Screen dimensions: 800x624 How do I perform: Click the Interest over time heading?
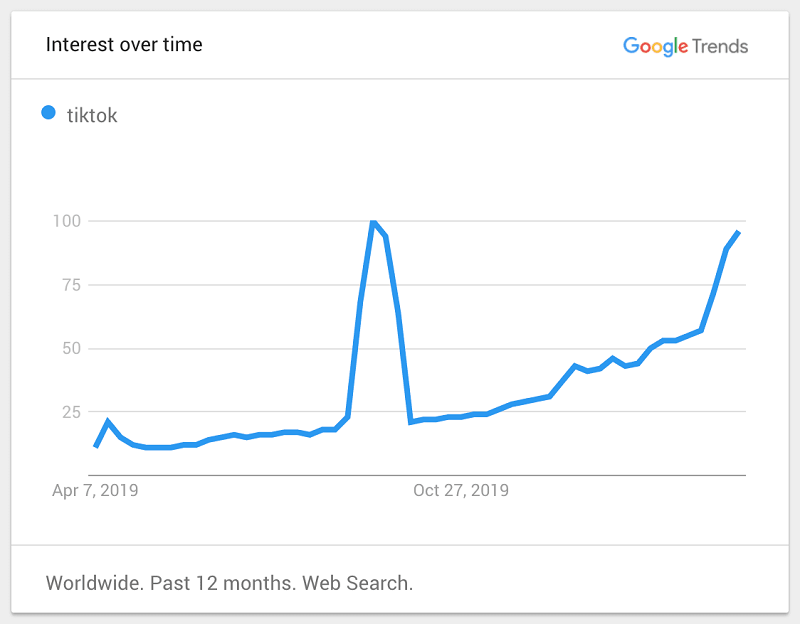[x=124, y=44]
